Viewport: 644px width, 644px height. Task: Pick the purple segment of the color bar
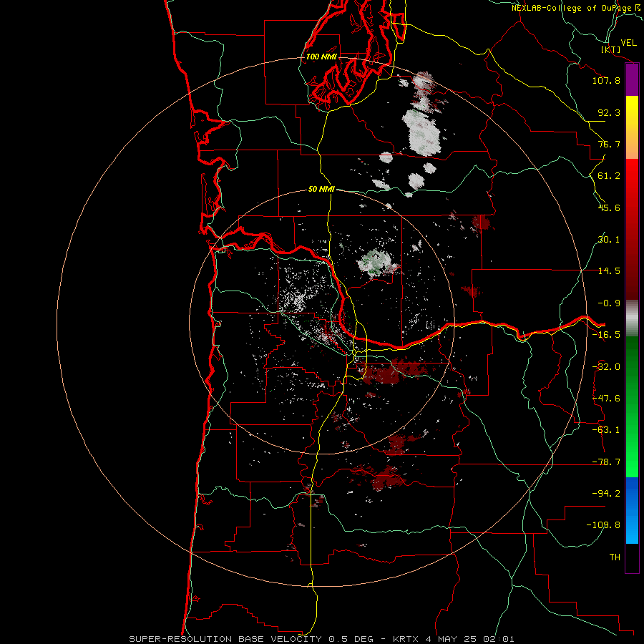pos(632,80)
